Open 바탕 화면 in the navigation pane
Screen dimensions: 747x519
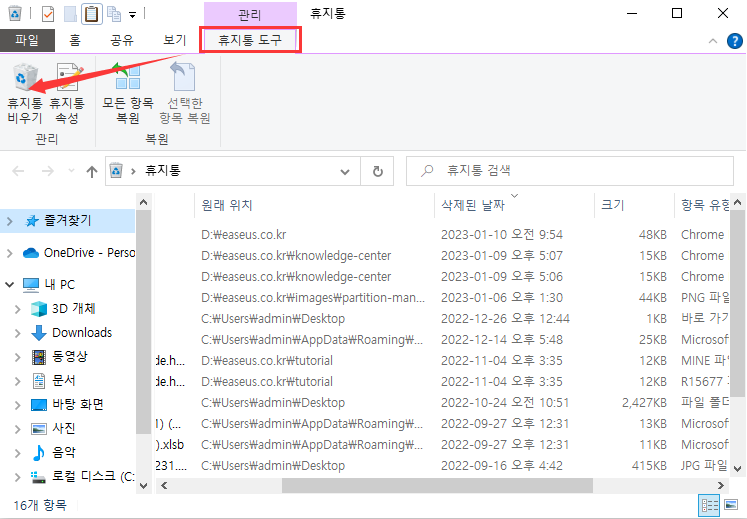67,404
